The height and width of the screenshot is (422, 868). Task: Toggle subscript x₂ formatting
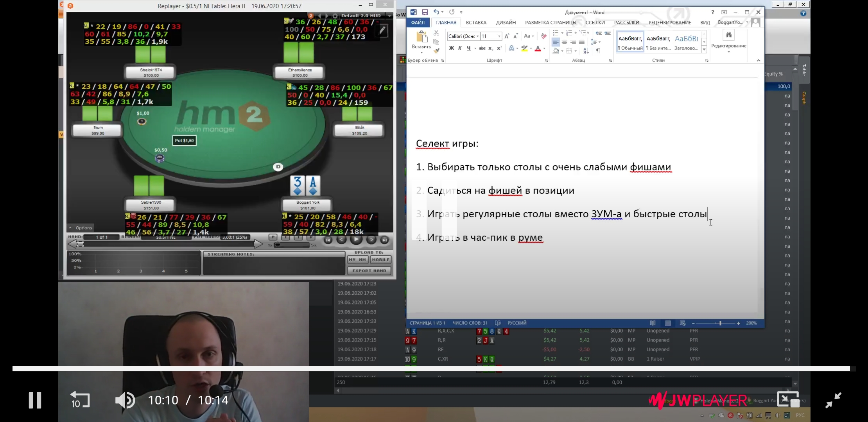pos(491,48)
